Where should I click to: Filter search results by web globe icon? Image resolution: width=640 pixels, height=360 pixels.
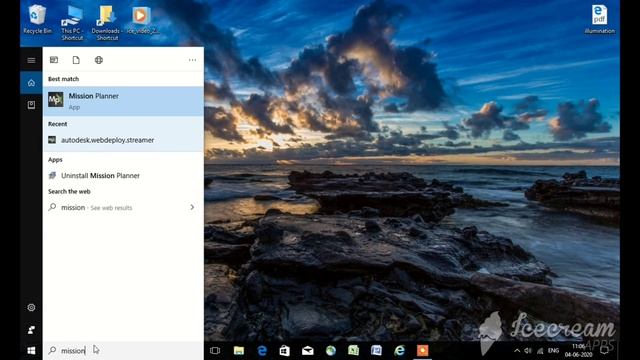click(x=99, y=60)
